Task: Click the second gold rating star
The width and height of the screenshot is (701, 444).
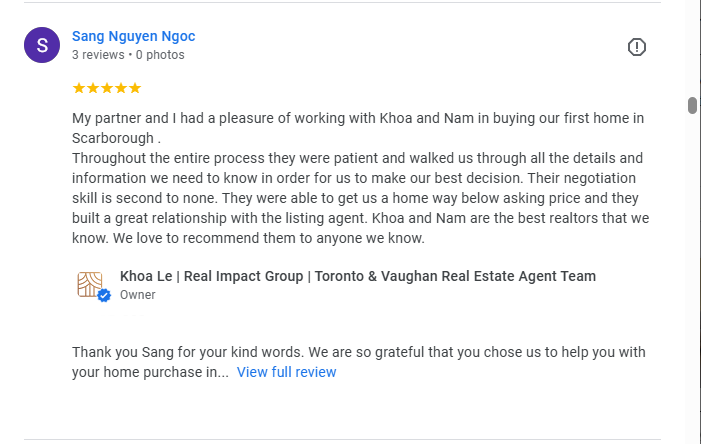Action: click(x=93, y=88)
